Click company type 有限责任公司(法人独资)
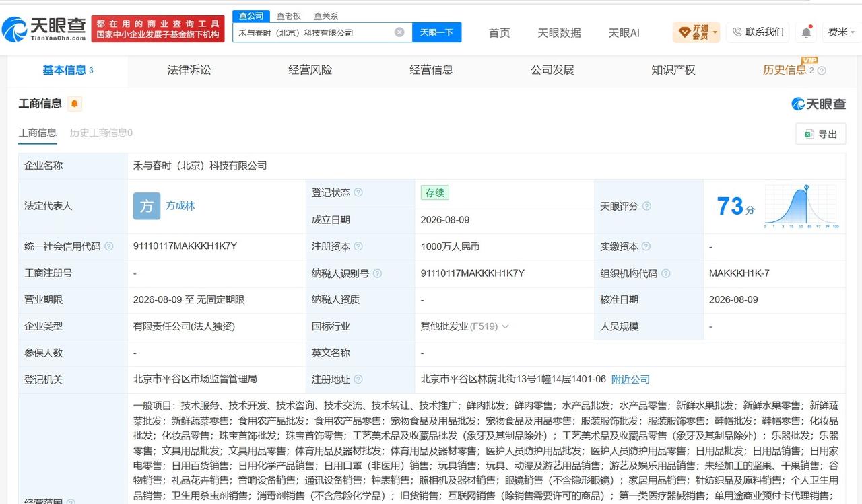This screenshot has height=504, width=862. tap(184, 326)
